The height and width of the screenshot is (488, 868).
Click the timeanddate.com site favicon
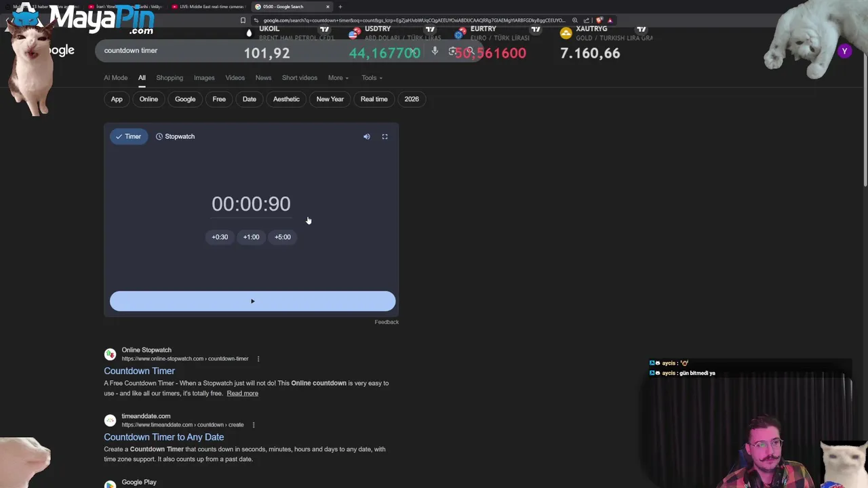[110, 420]
